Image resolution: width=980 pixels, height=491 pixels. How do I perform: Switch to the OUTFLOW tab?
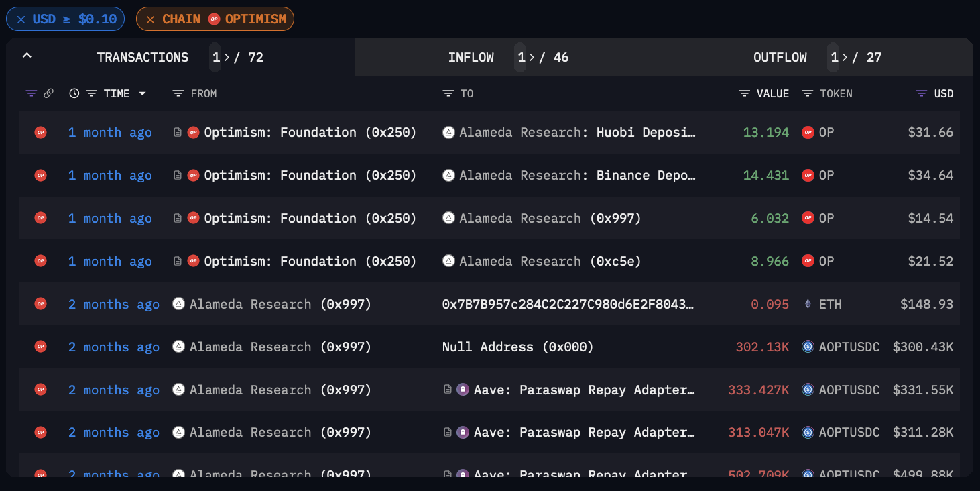780,58
